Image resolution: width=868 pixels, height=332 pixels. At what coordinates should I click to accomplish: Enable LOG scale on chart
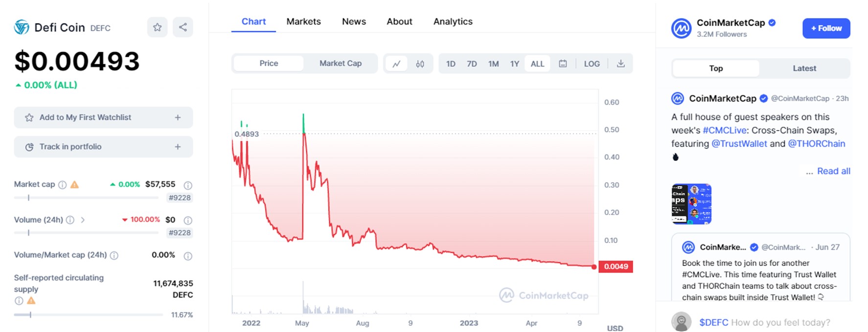[592, 64]
